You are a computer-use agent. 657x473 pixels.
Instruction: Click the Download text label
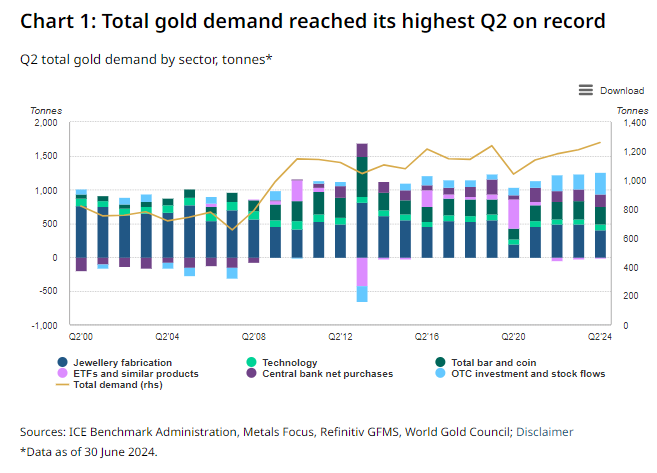point(621,91)
